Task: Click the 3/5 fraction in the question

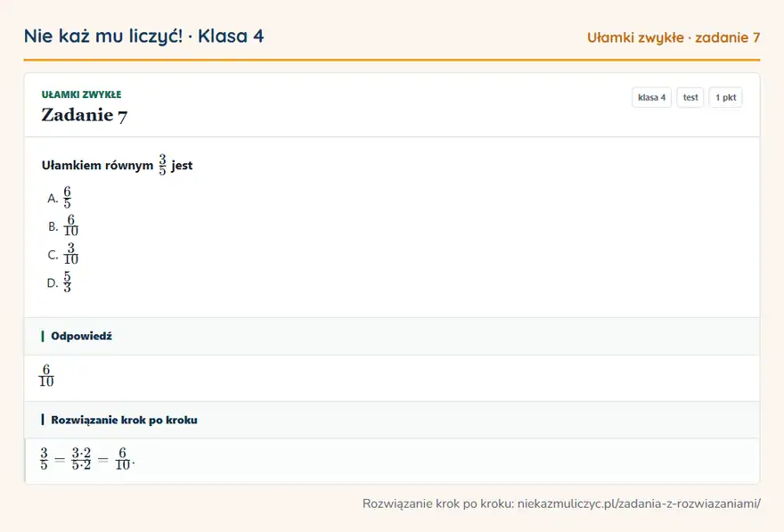Action: point(162,165)
